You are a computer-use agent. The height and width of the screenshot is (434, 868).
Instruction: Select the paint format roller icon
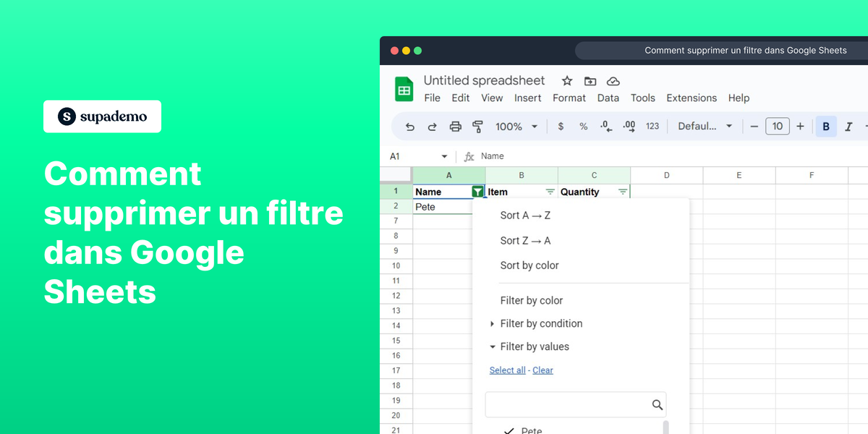click(477, 127)
